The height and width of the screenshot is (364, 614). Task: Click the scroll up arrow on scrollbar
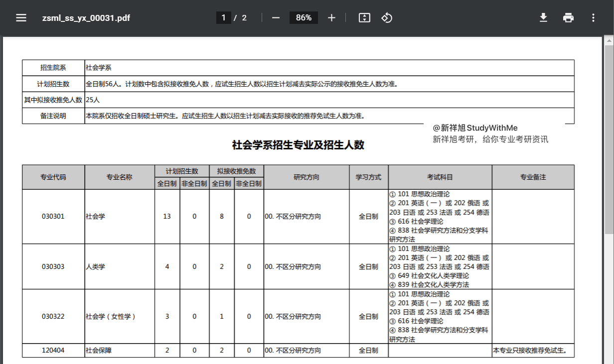point(609,40)
